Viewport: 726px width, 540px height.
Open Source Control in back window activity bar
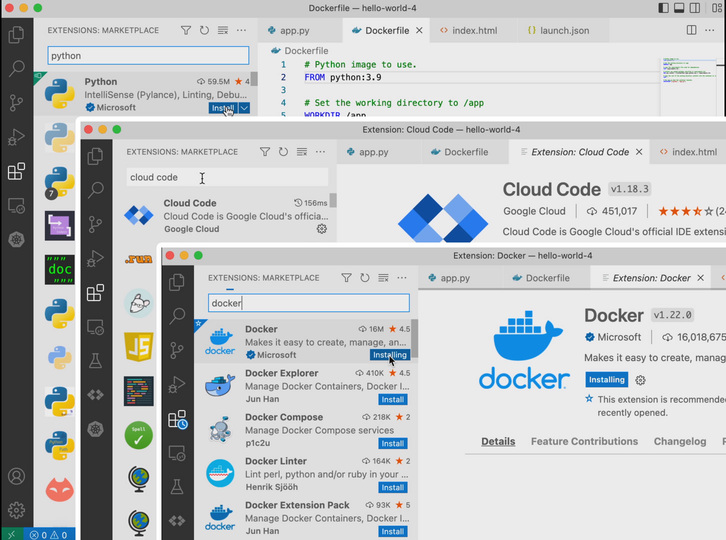[x=16, y=102]
